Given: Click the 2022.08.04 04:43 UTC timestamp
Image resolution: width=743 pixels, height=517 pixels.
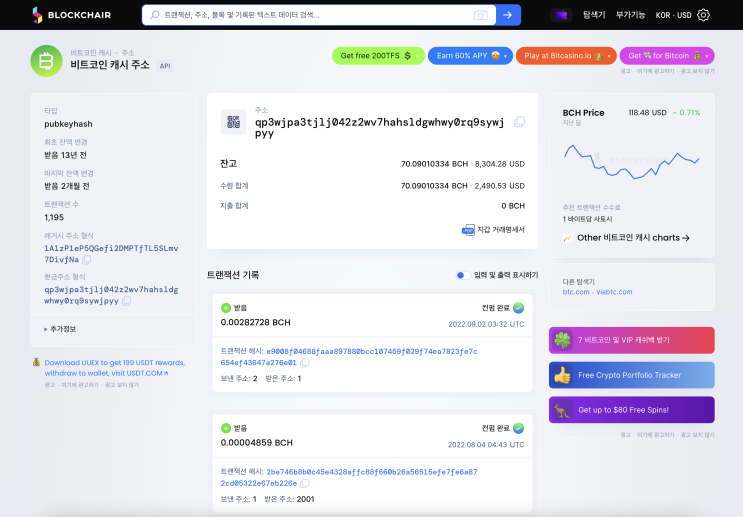Looking at the screenshot, I should click(486, 445).
